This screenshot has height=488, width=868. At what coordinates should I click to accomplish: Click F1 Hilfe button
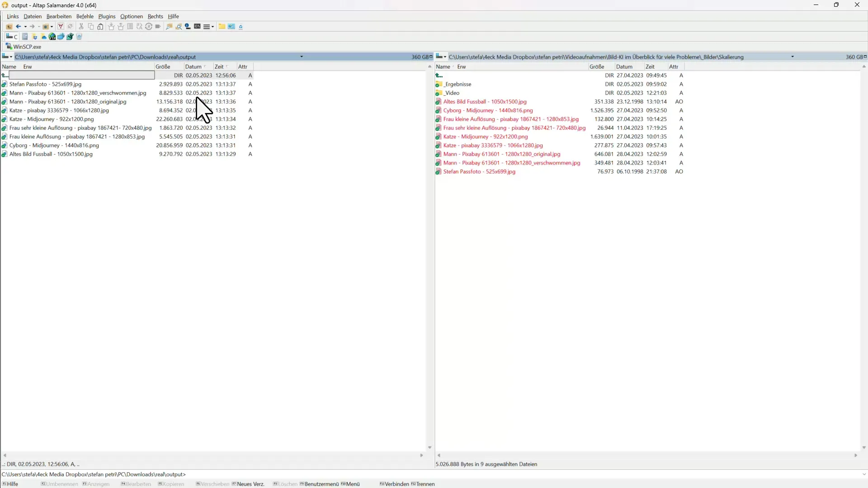[11, 484]
